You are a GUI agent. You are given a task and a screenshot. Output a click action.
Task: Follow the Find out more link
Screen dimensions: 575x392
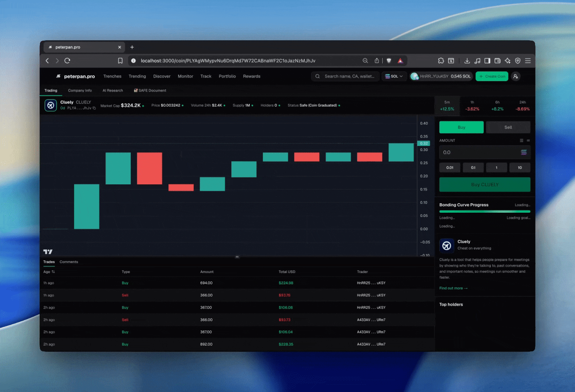pyautogui.click(x=453, y=288)
